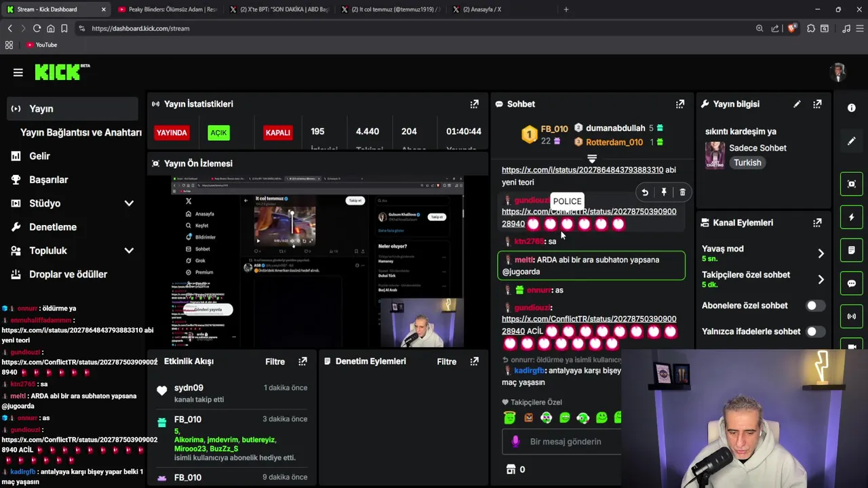868x488 pixels.
Task: Expand the Topluluk sidebar section
Action: tap(129, 251)
